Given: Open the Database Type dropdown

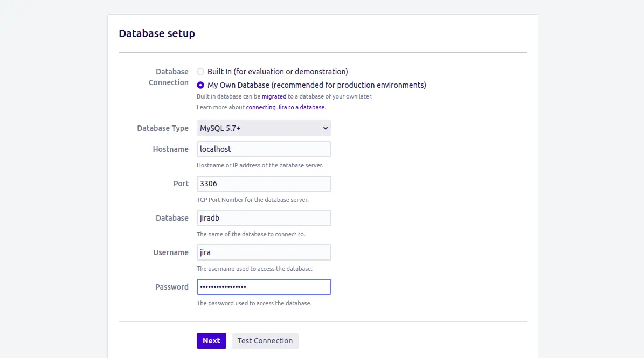Looking at the screenshot, I should pos(264,128).
